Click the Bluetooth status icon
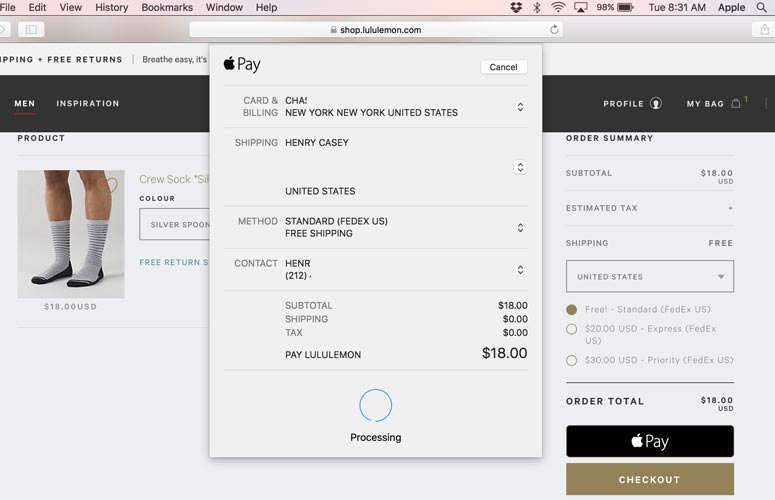Viewport: 775px width, 500px height. pyautogui.click(x=537, y=7)
